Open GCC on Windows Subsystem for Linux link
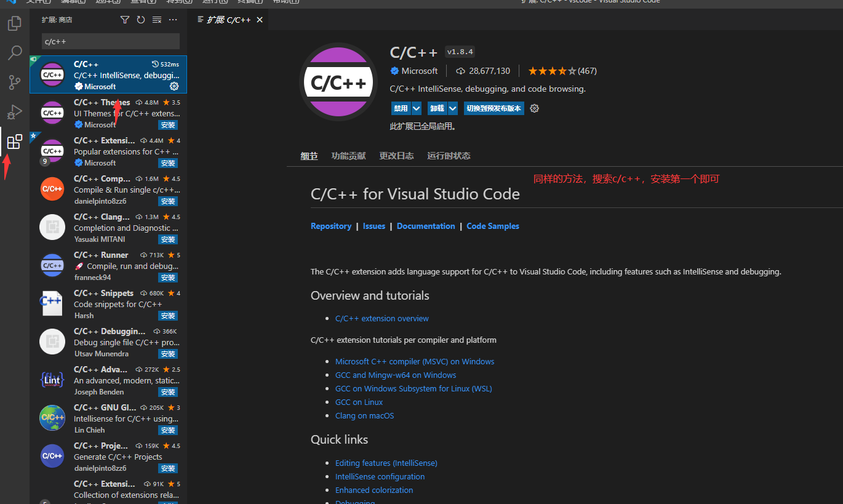 pyautogui.click(x=414, y=388)
